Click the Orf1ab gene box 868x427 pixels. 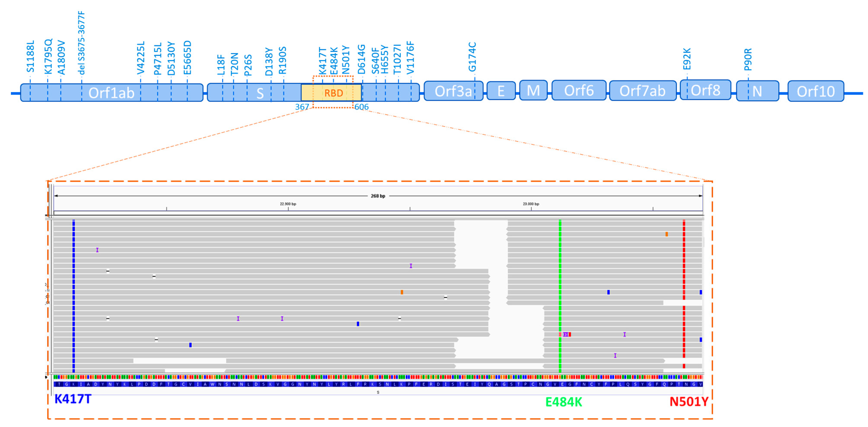[x=111, y=93]
